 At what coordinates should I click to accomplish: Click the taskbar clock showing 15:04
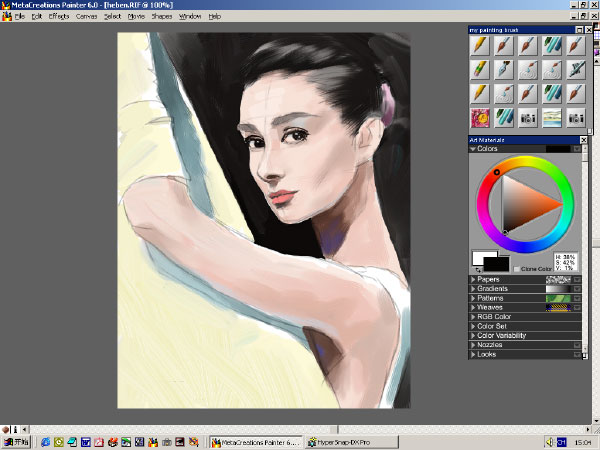pyautogui.click(x=582, y=443)
